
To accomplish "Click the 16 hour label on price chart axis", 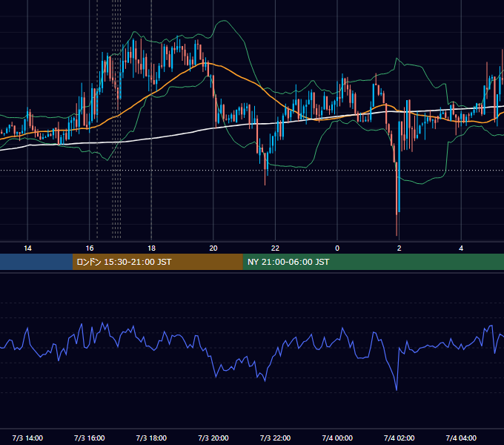I will coord(90,248).
